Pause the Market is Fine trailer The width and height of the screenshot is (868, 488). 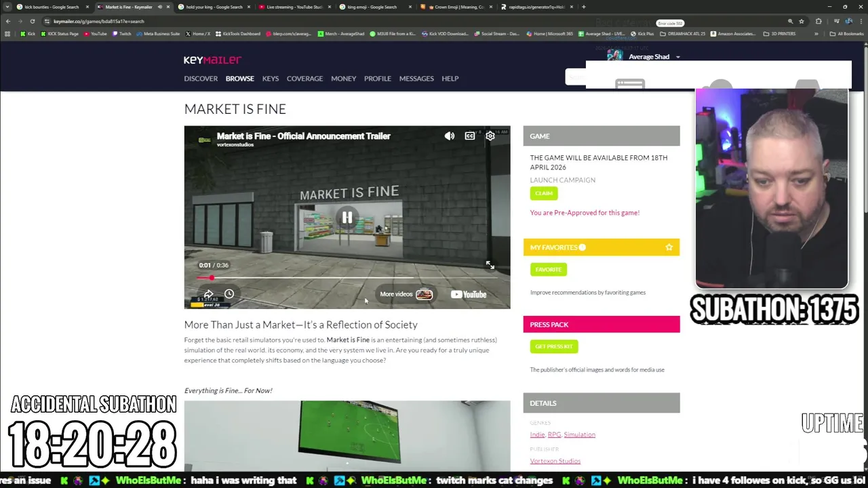[x=347, y=218]
